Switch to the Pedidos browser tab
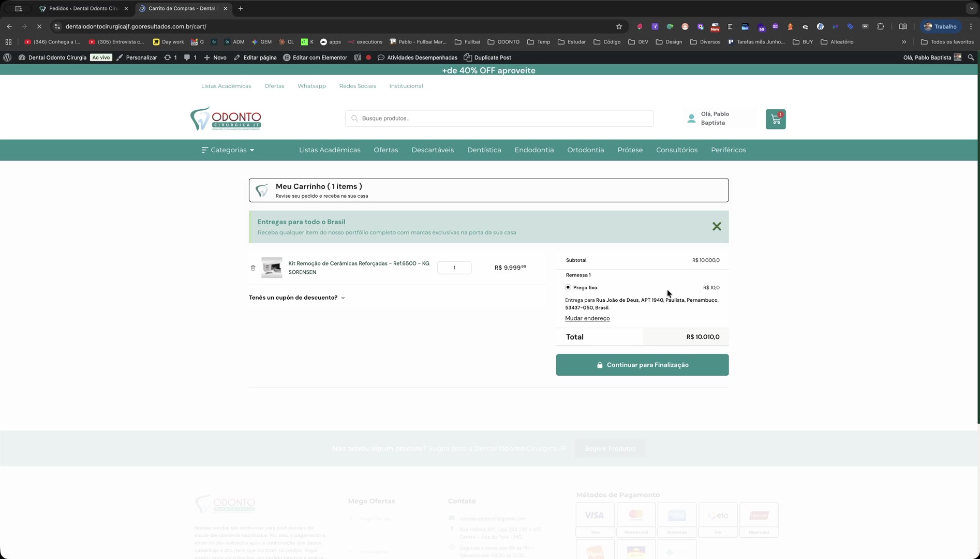 83,9
